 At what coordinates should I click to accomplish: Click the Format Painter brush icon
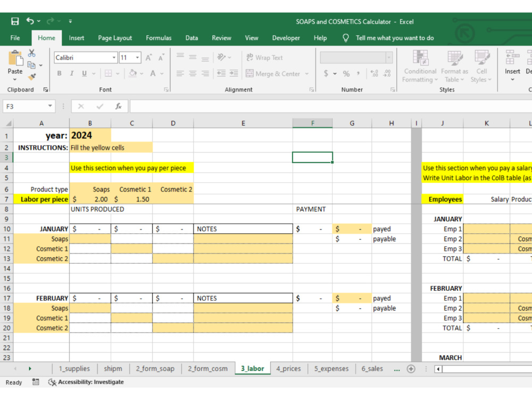click(x=31, y=77)
